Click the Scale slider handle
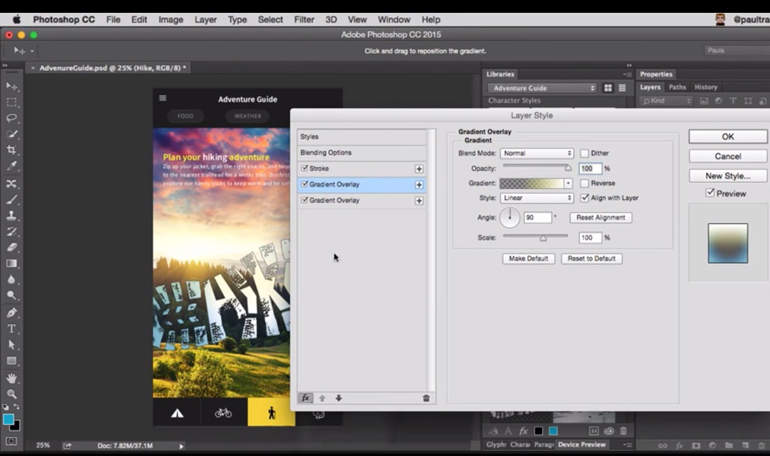Image resolution: width=770 pixels, height=456 pixels. (x=543, y=238)
